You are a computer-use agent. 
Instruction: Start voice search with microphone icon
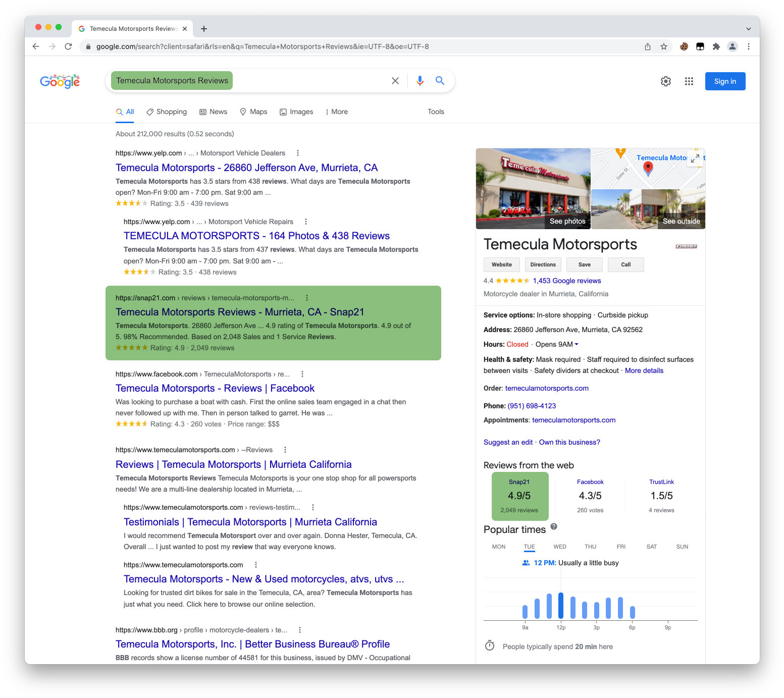tap(420, 81)
